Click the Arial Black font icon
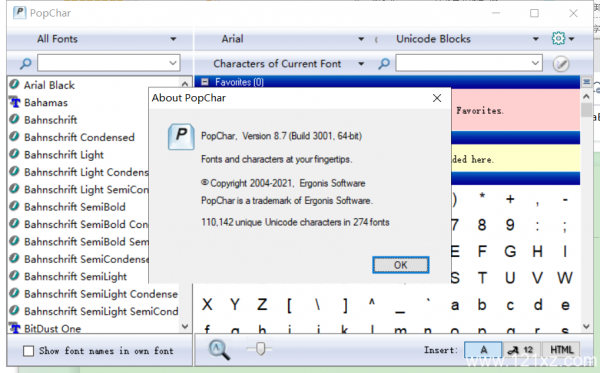 click(x=14, y=84)
